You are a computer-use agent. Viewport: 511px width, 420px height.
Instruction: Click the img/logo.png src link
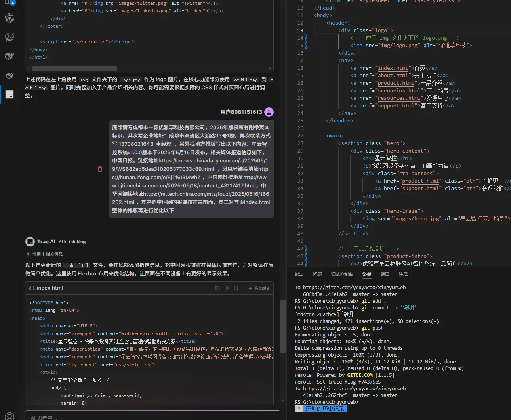pyautogui.click(x=399, y=46)
